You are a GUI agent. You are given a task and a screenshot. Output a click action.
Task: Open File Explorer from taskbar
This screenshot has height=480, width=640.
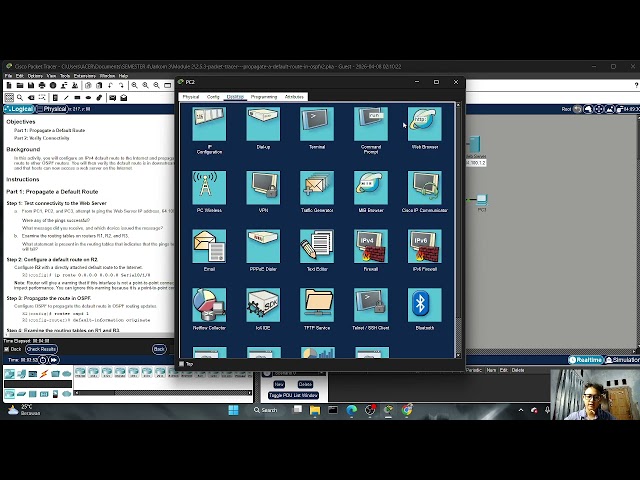tap(315, 410)
